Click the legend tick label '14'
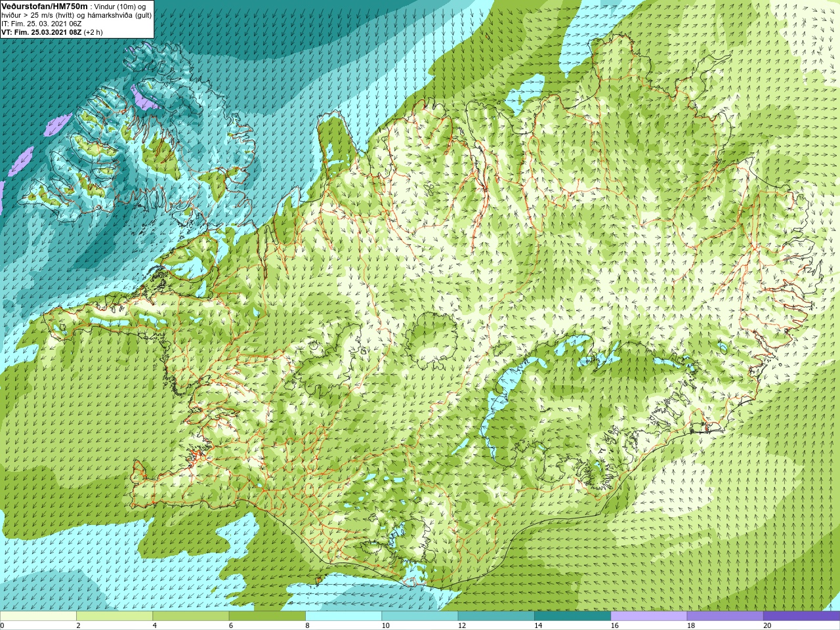 click(x=538, y=625)
